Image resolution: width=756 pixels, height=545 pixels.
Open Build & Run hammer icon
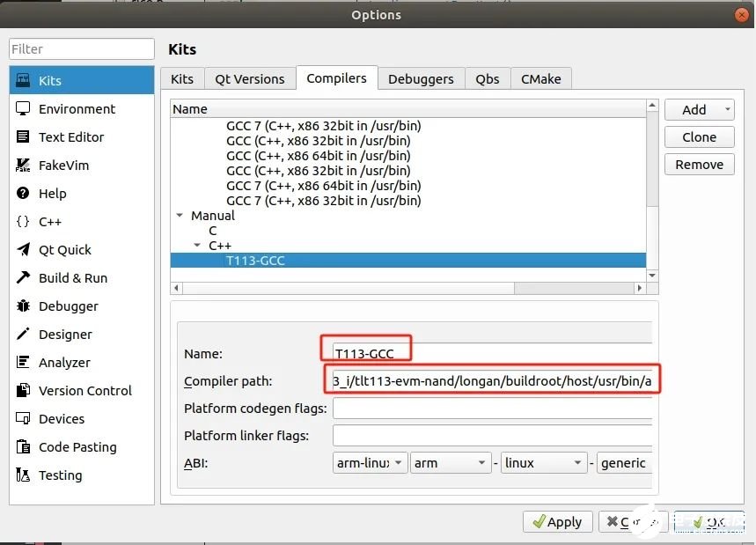pyautogui.click(x=23, y=277)
